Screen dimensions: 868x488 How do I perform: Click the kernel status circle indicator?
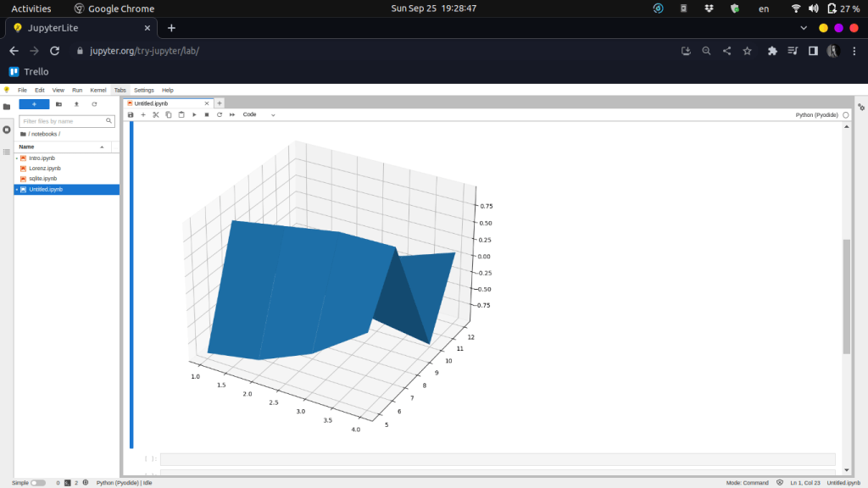tap(846, 115)
